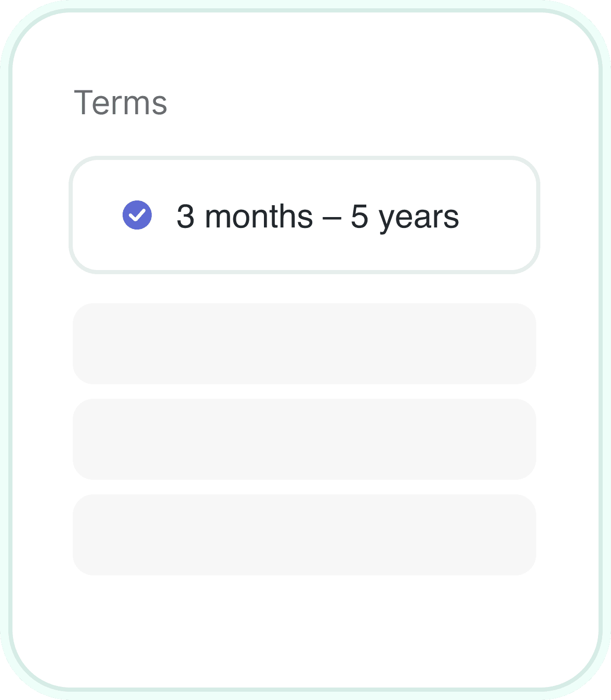Switch to the Terms panel header
The width and height of the screenshot is (611, 700).
122,103
